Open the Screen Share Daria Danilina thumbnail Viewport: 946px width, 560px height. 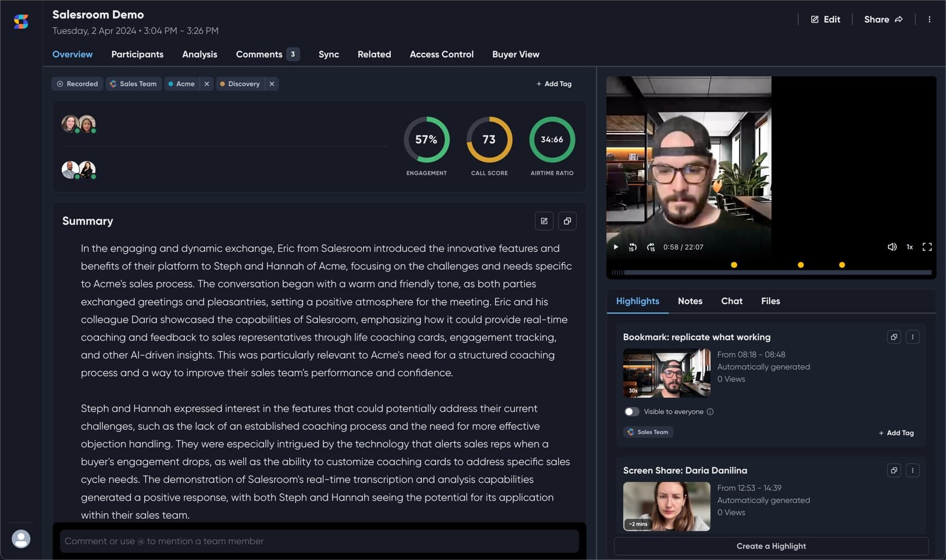click(x=666, y=507)
